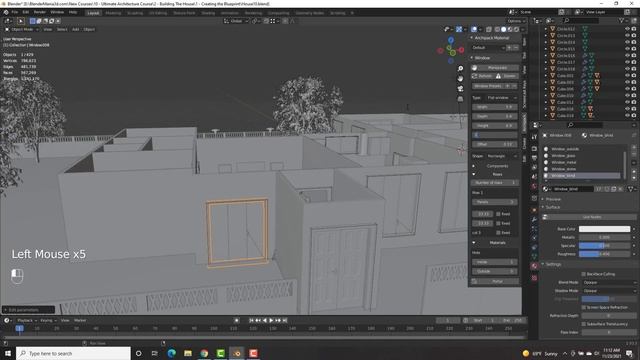Select wireframe shading mode icon
Image resolution: width=640 pixels, height=360 pixels.
click(497, 29)
